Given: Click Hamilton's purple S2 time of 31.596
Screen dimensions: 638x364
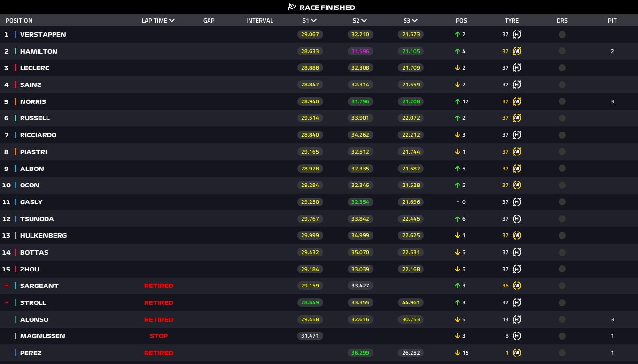Looking at the screenshot, I should pos(360,51).
